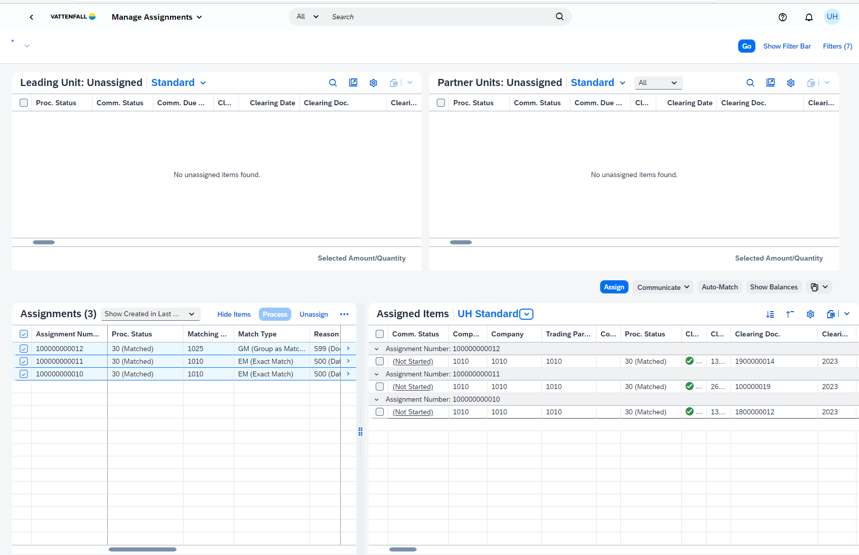Sort the Assigned Items table
This screenshot has height=555, width=859.
770,314
